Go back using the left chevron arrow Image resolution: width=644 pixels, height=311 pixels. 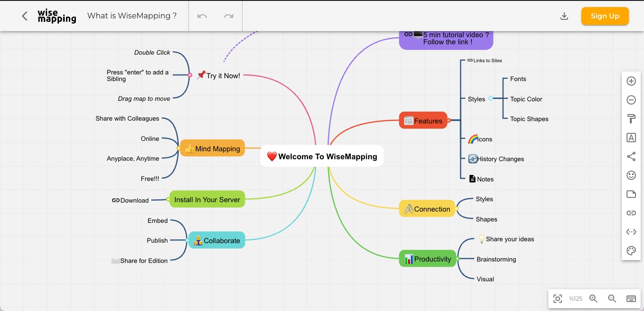click(25, 16)
